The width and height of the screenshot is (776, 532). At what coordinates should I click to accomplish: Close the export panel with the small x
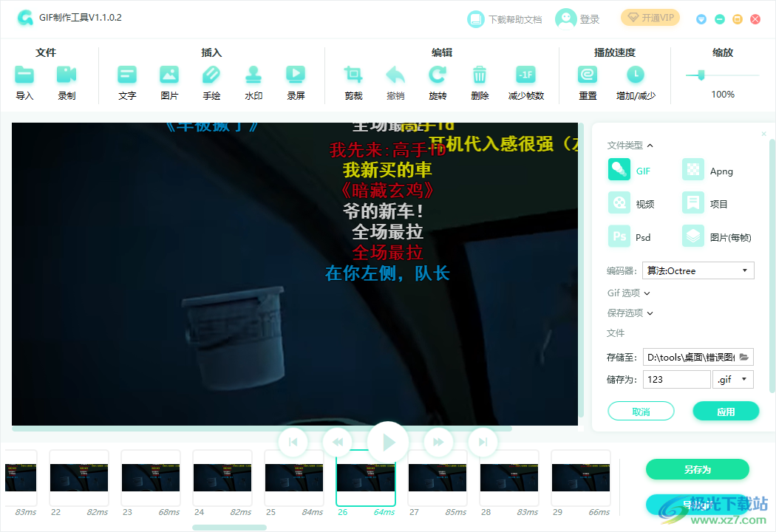click(x=763, y=134)
